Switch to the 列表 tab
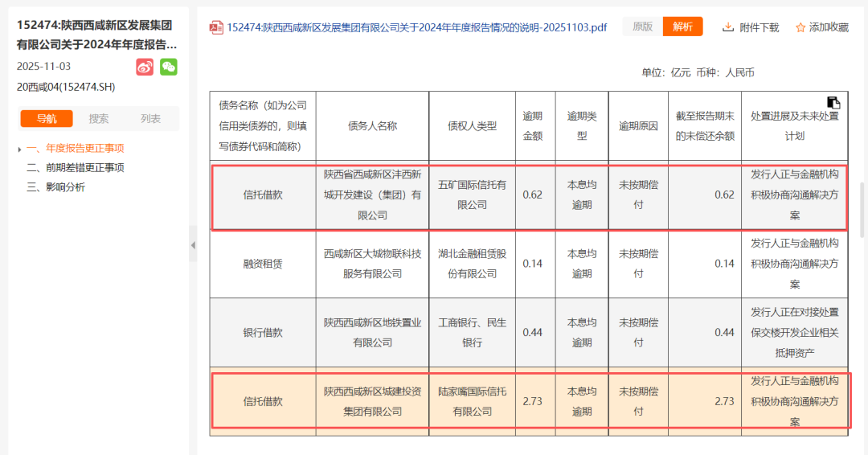868x455 pixels. (x=150, y=118)
